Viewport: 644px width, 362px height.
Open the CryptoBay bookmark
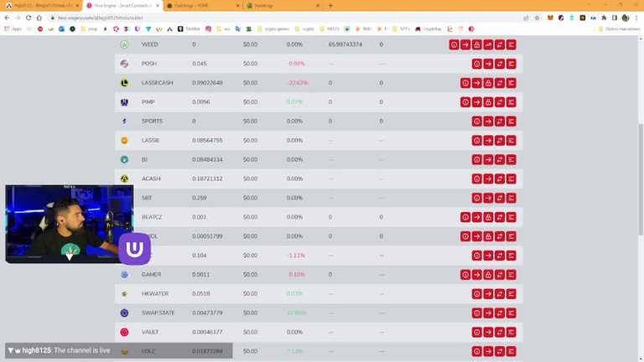(428, 28)
